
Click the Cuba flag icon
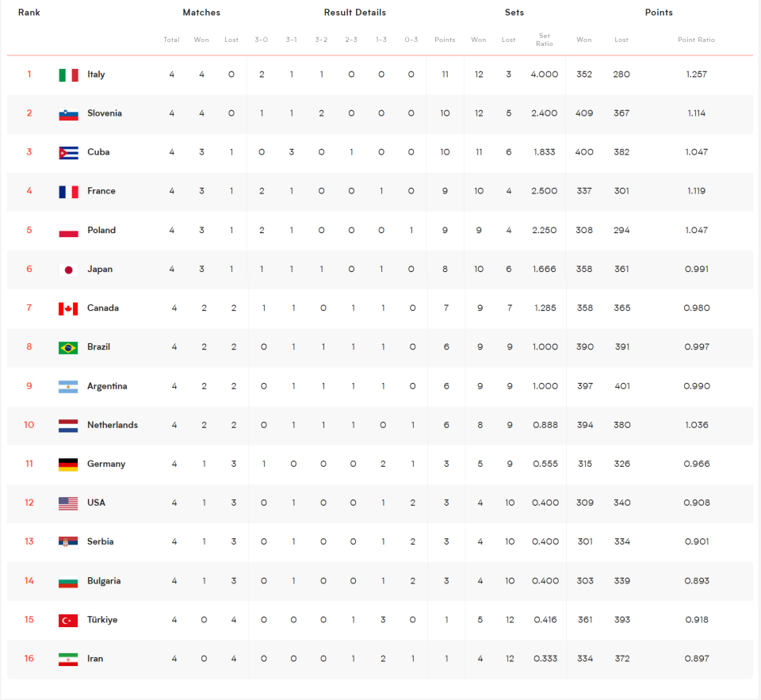(68, 153)
